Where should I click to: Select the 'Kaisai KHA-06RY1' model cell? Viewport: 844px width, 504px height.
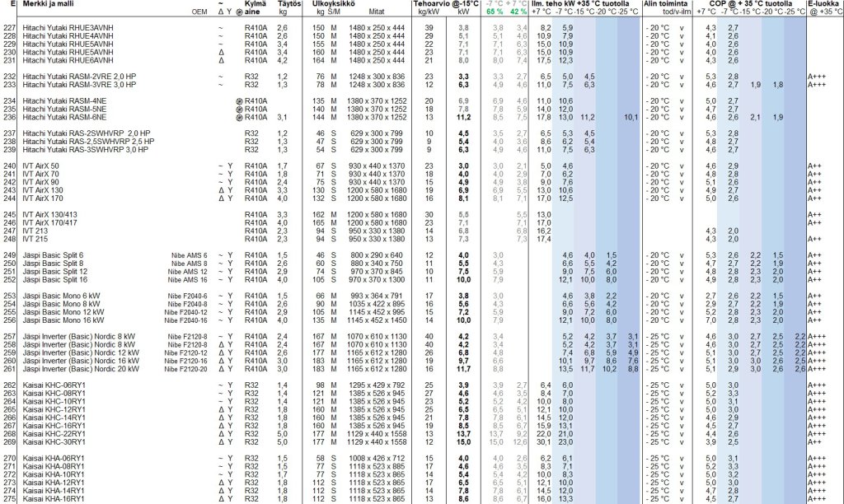pos(54,459)
